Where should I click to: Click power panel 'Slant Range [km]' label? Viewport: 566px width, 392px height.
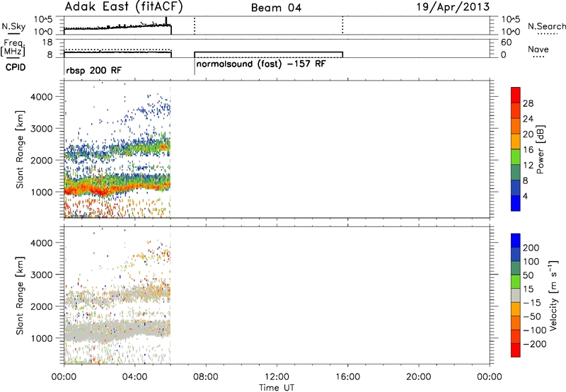coord(20,149)
